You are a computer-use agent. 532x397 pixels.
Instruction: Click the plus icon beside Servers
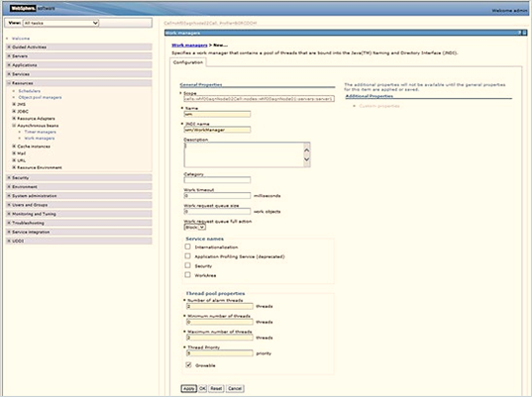coord(9,56)
